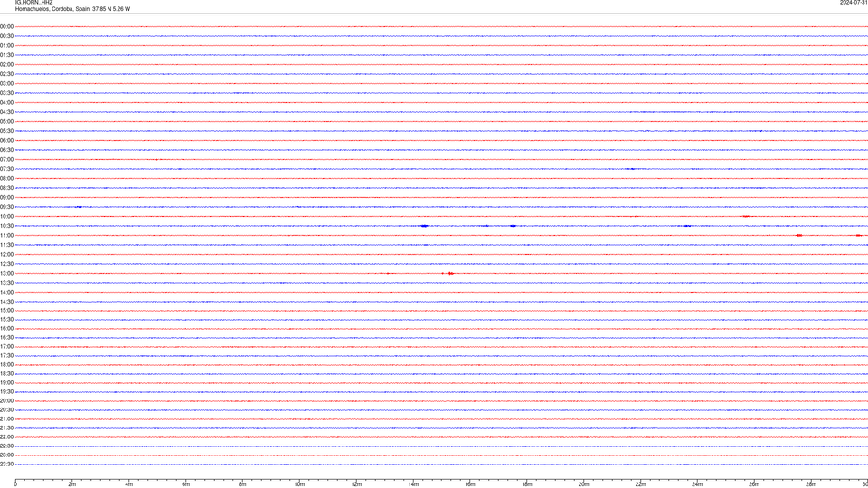Click the red burst on 10:00 trace
This screenshot has height=488, width=868.
tap(746, 216)
